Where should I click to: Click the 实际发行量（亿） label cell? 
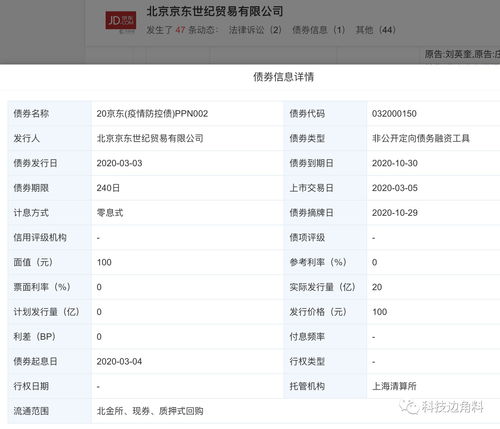(x=325, y=287)
